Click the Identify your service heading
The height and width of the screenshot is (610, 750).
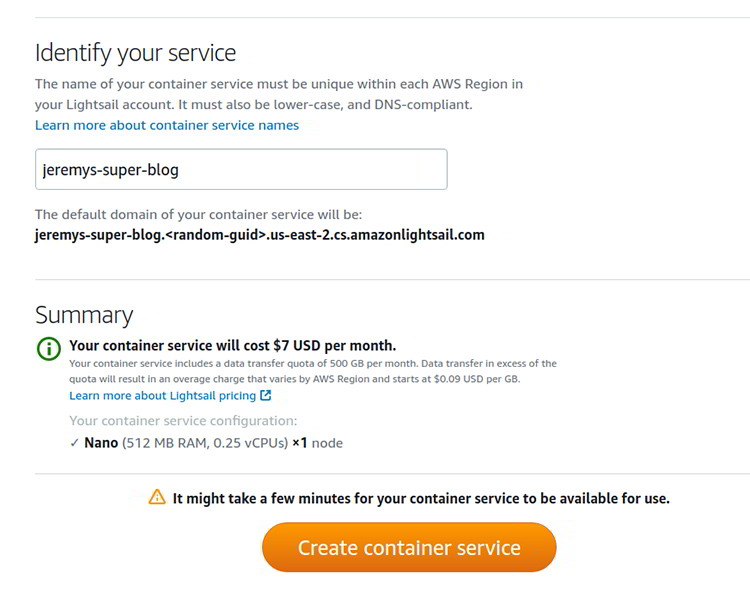point(135,53)
